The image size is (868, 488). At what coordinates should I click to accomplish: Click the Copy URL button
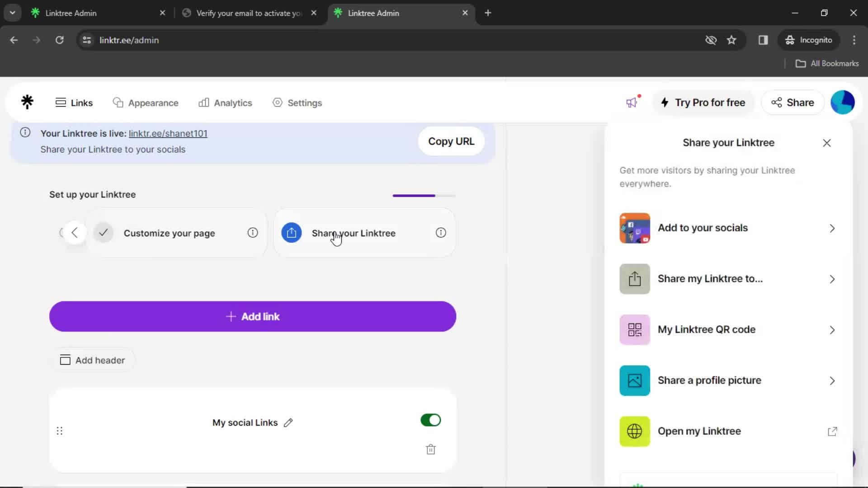point(451,141)
